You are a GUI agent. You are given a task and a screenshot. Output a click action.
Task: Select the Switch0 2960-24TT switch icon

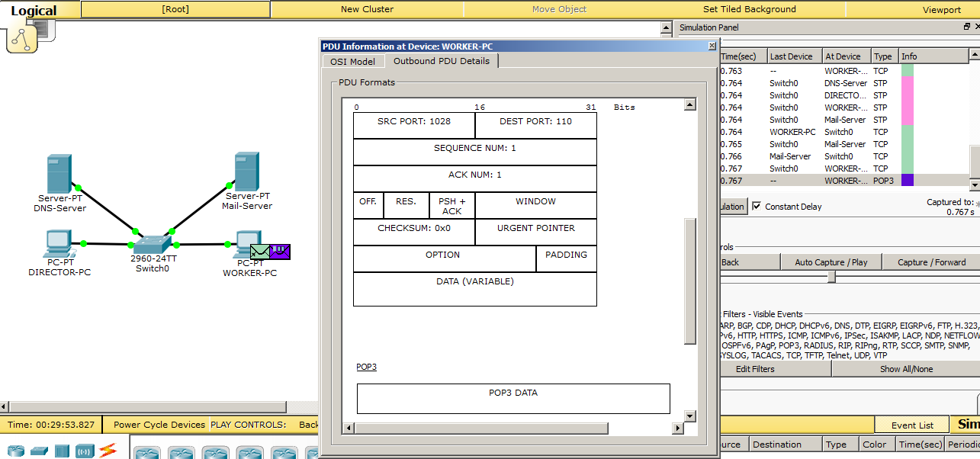153,244
